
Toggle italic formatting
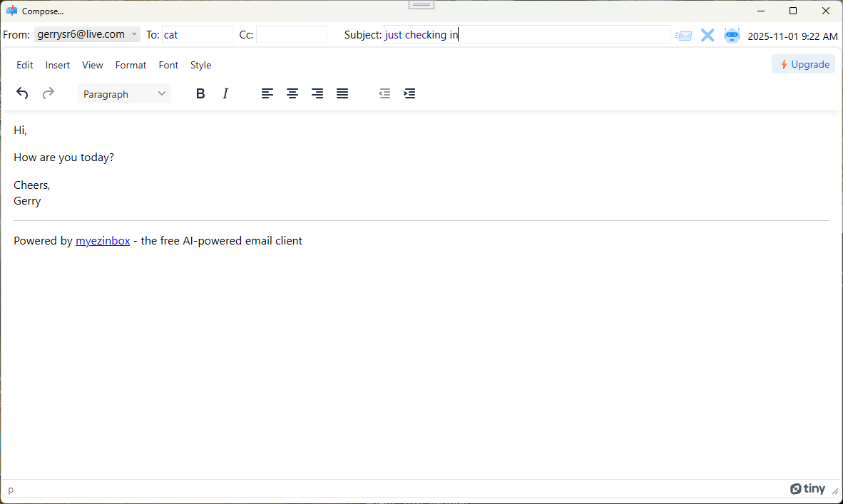tap(225, 93)
